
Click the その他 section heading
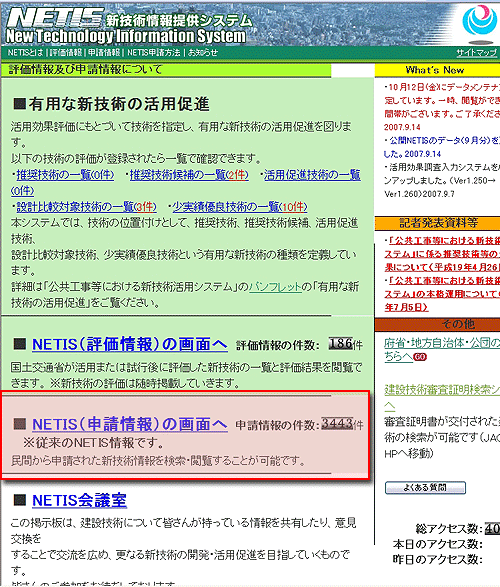pos(458,324)
